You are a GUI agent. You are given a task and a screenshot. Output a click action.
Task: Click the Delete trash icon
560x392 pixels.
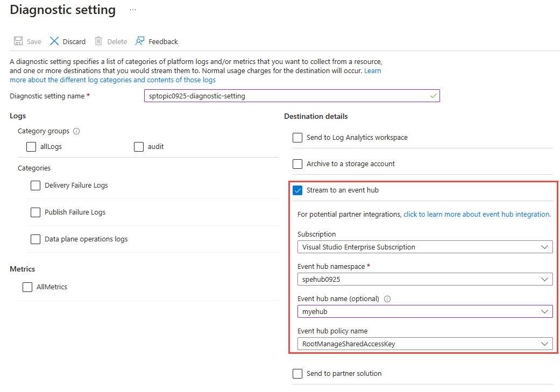pos(98,41)
